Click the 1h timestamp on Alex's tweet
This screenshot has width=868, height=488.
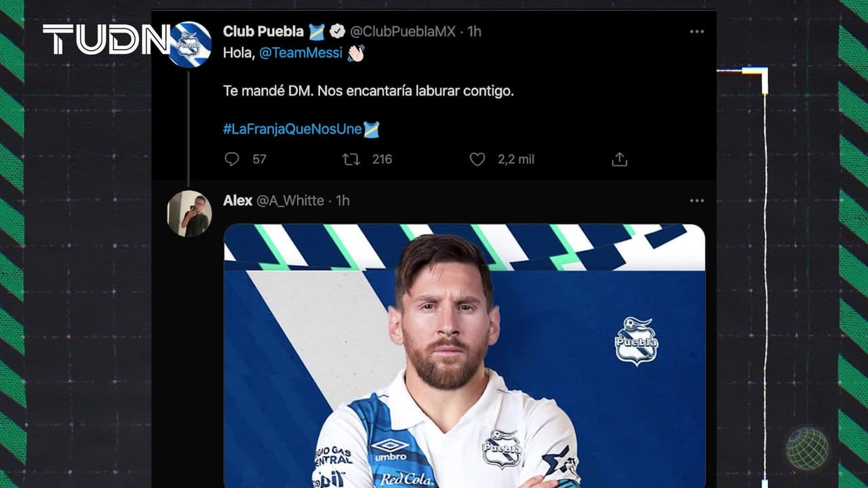[342, 201]
